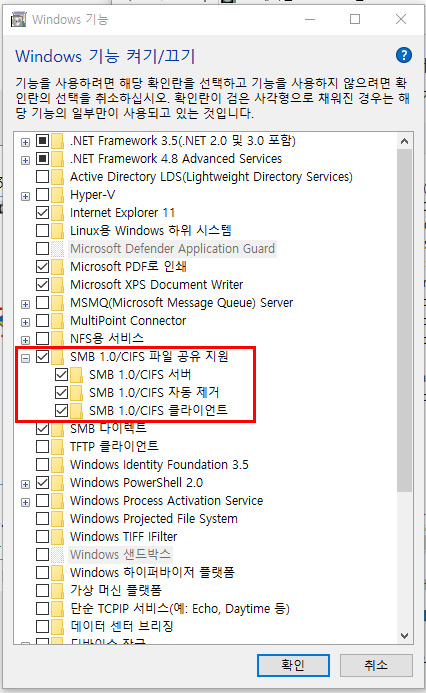Enable Windows Identity Foundation 3.5 checkbox
This screenshot has width=426, height=693.
[42, 465]
